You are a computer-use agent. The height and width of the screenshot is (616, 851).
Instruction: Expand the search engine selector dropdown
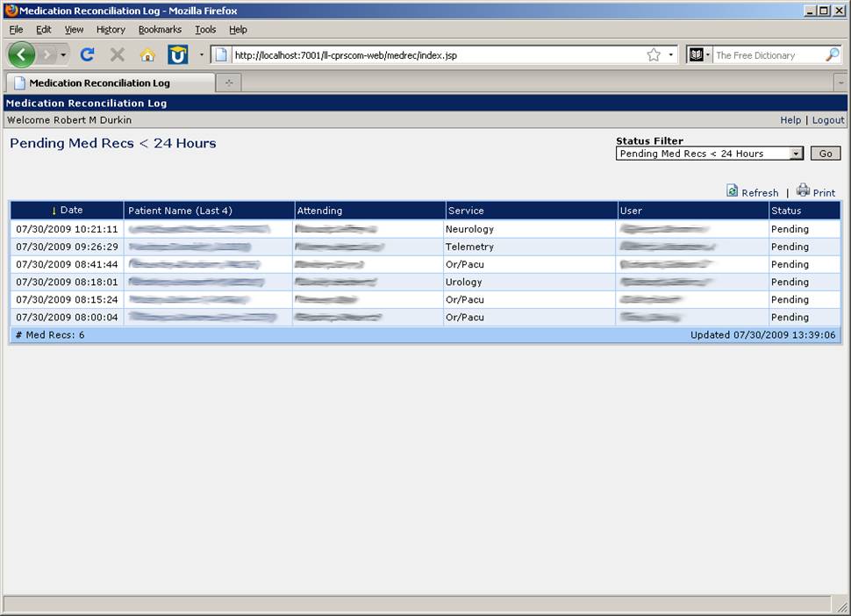[699, 55]
